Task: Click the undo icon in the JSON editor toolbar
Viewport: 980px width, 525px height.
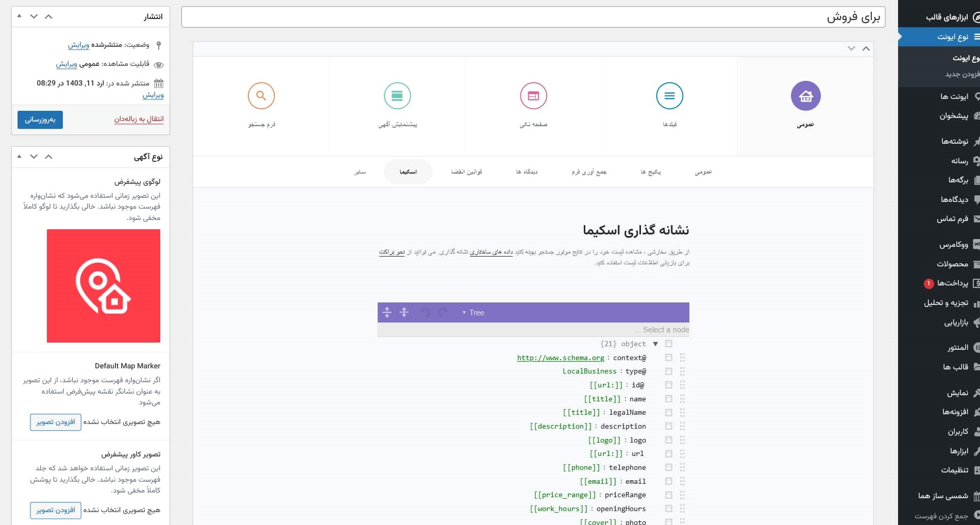Action: [x=426, y=312]
